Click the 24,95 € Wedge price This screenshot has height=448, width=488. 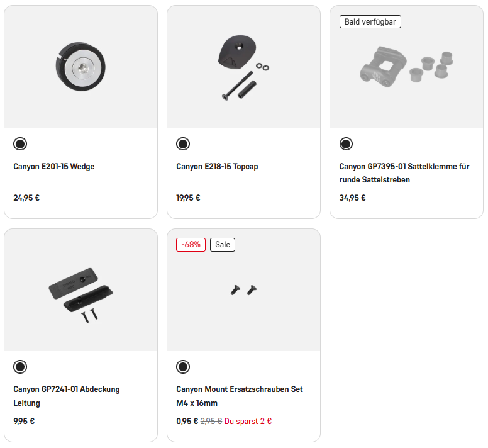26,198
